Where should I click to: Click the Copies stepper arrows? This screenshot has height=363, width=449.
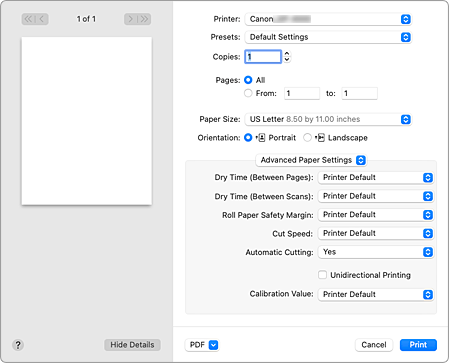click(x=287, y=57)
